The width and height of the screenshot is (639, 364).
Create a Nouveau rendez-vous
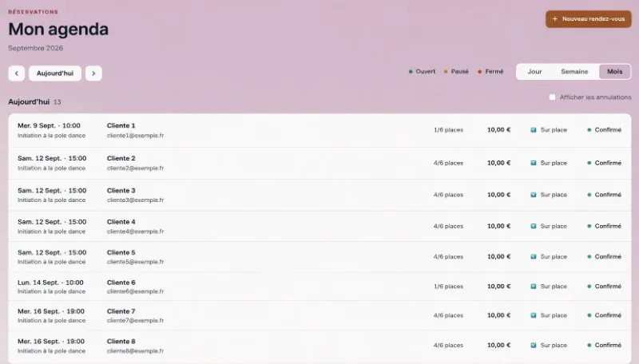tap(589, 19)
